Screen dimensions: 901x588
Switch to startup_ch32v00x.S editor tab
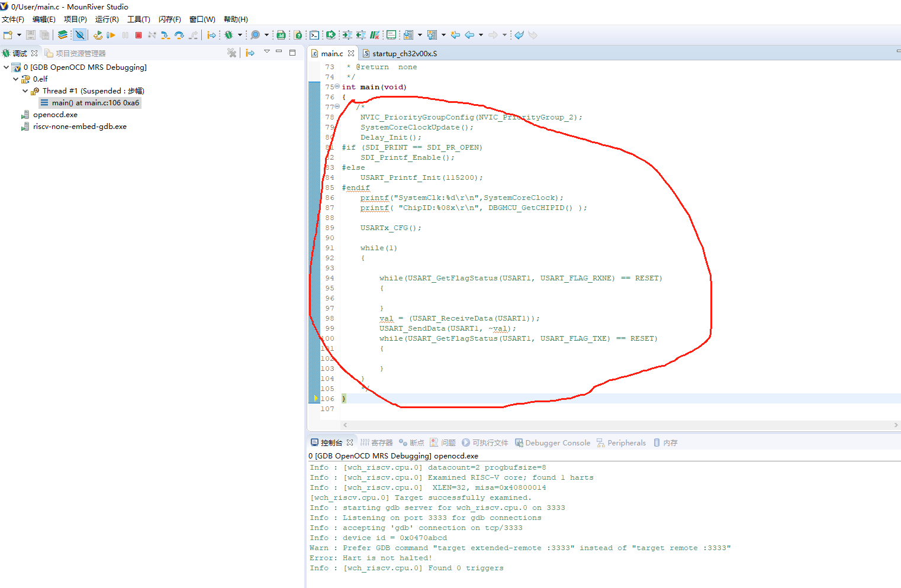pos(400,53)
